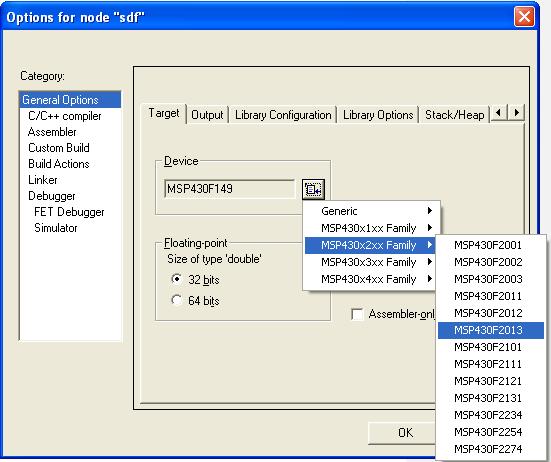This screenshot has height=462, width=551.
Task: Select MSP430F2111 in the submenu
Action: click(491, 364)
